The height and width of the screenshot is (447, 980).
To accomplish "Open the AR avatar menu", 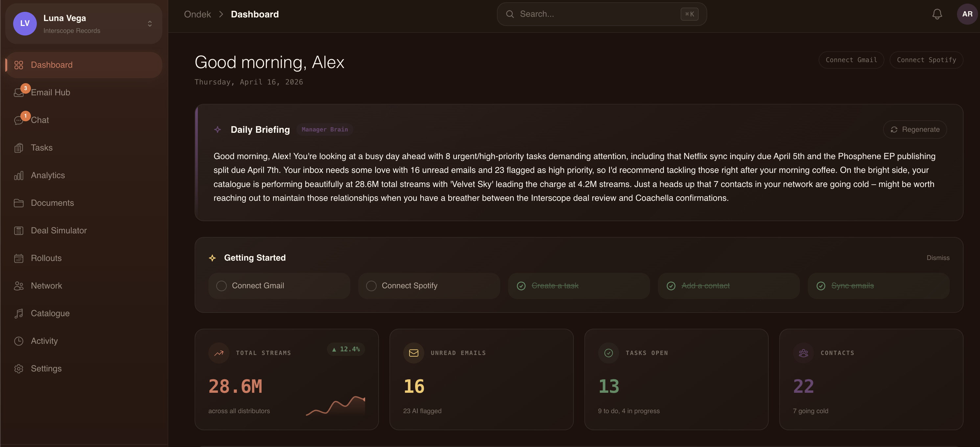I will (x=967, y=14).
